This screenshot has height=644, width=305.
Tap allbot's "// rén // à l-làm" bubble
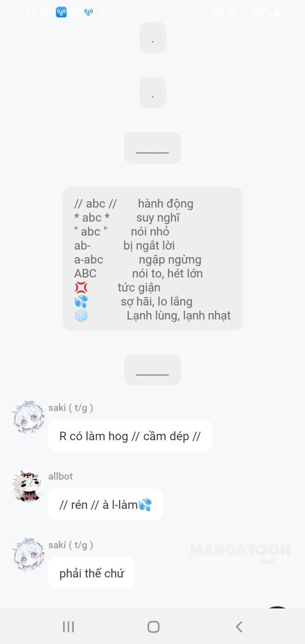[x=106, y=504]
